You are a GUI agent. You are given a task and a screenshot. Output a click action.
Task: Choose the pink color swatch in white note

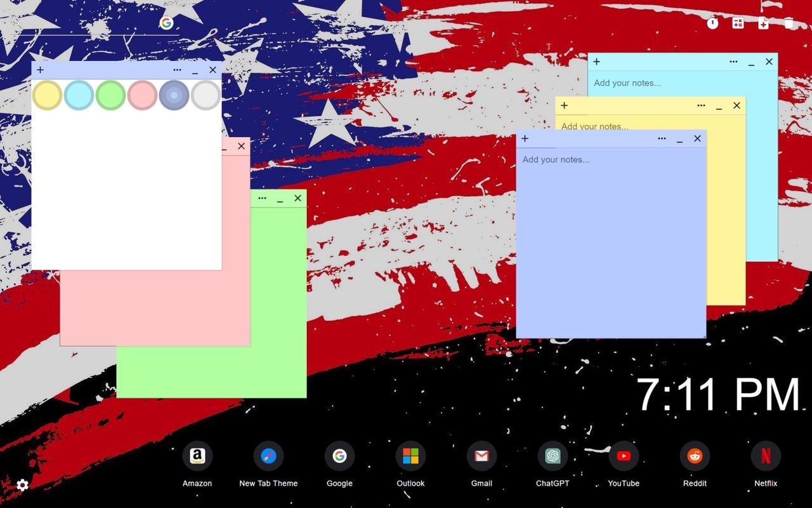pos(142,95)
